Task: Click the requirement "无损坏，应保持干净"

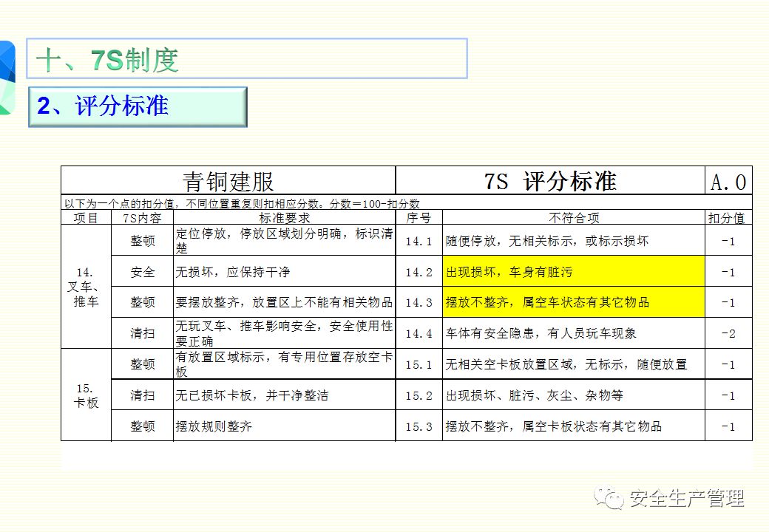Action: tap(285, 271)
